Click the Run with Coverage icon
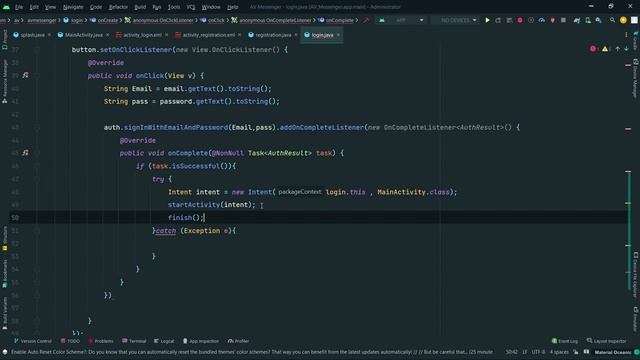 (x=531, y=20)
